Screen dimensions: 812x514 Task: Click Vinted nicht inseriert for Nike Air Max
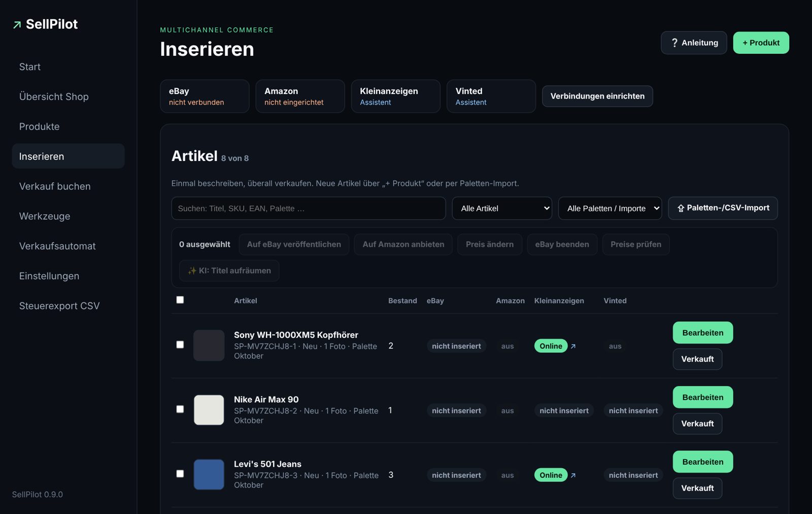(x=633, y=410)
